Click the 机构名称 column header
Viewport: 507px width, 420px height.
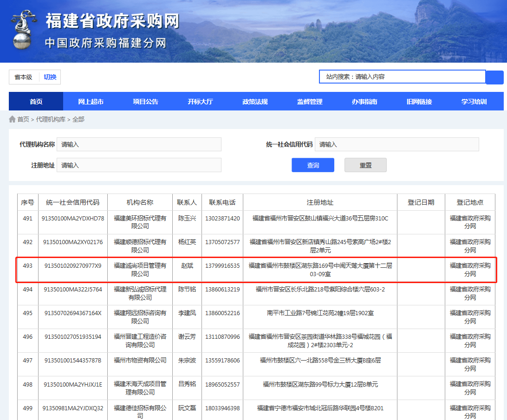coord(140,202)
